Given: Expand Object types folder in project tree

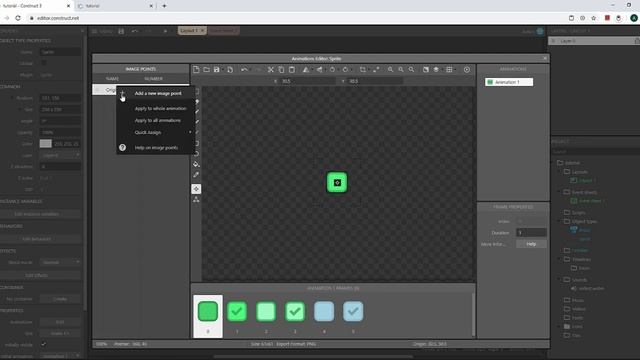Looking at the screenshot, I should coord(560,221).
